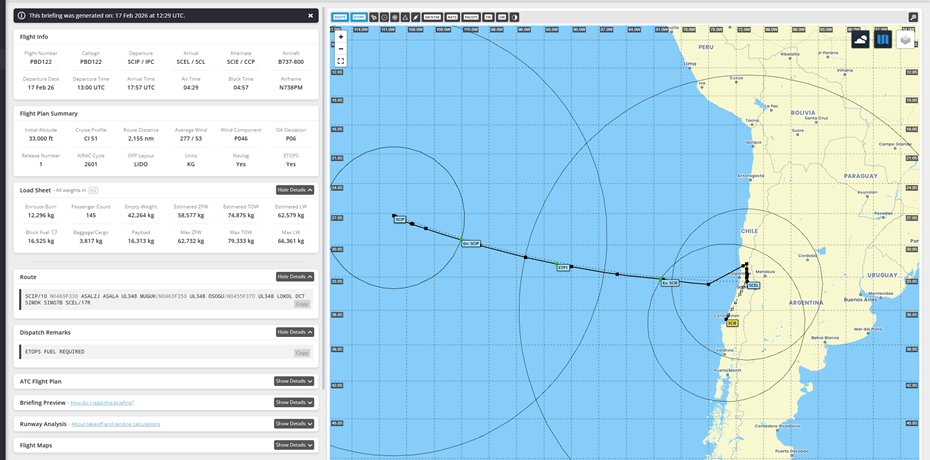
Task: Click block fuel value 16,525 kg
Action: (x=40, y=241)
